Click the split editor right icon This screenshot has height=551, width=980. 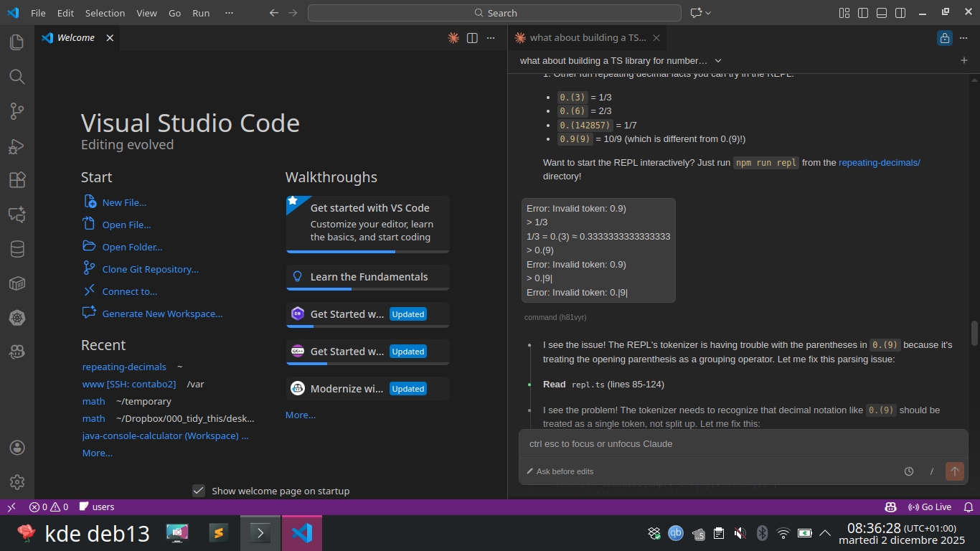(x=472, y=38)
